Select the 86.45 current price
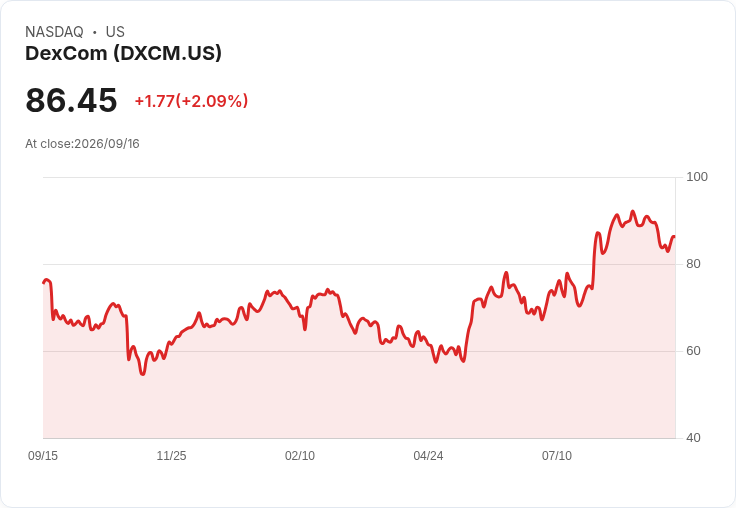This screenshot has height=508, width=736. pyautogui.click(x=71, y=100)
